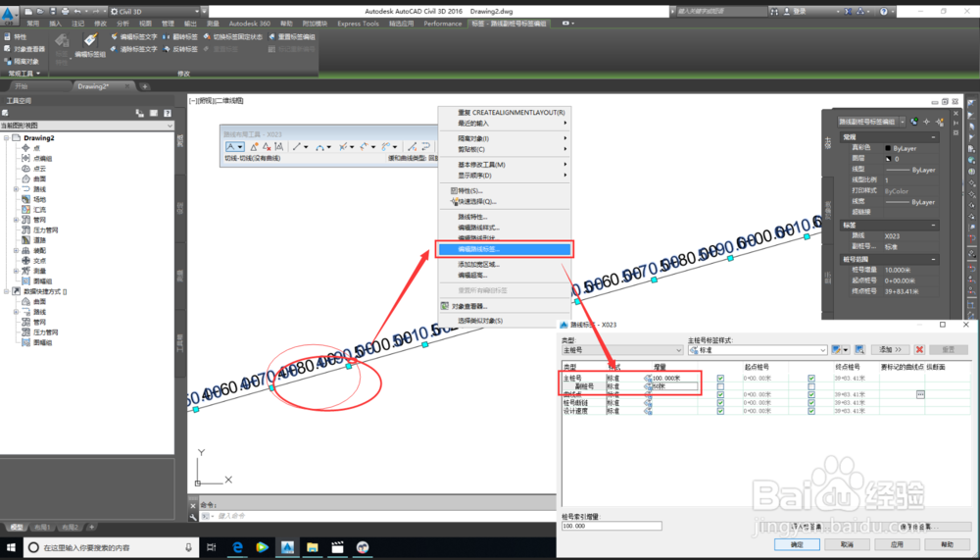The width and height of the screenshot is (980, 560).
Task: Click the break-apart PI icon in layout toolbar
Action: tap(278, 147)
